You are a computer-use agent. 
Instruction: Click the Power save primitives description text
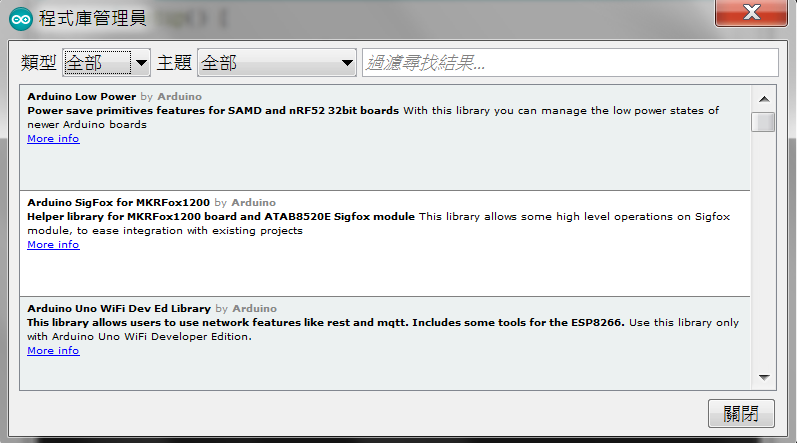tap(213, 111)
